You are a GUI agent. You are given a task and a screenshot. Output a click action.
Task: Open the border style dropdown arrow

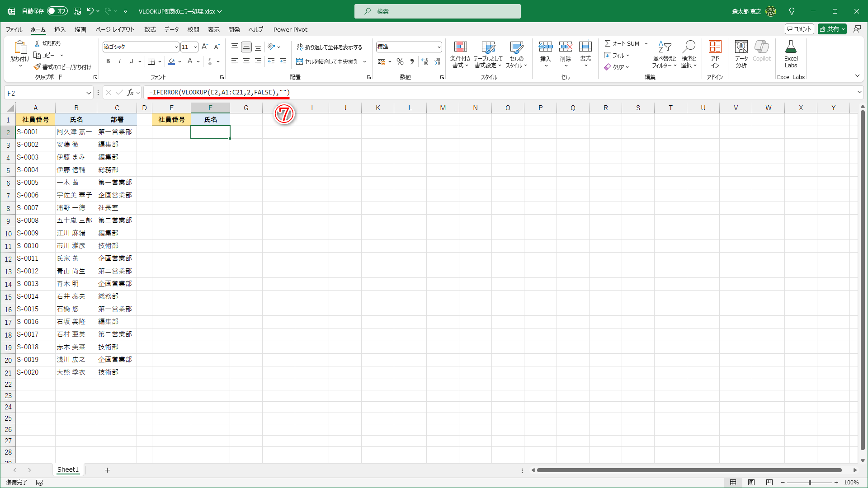160,61
